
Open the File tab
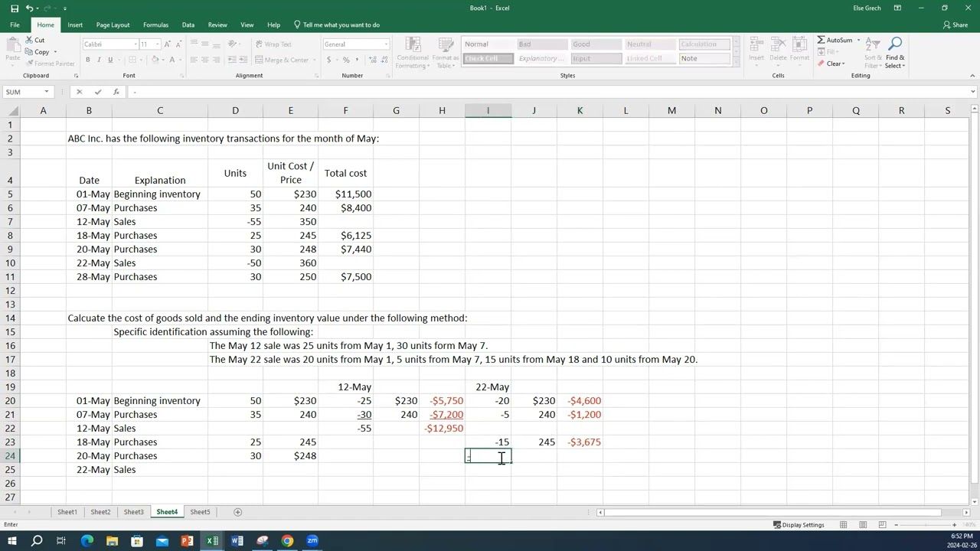15,24
